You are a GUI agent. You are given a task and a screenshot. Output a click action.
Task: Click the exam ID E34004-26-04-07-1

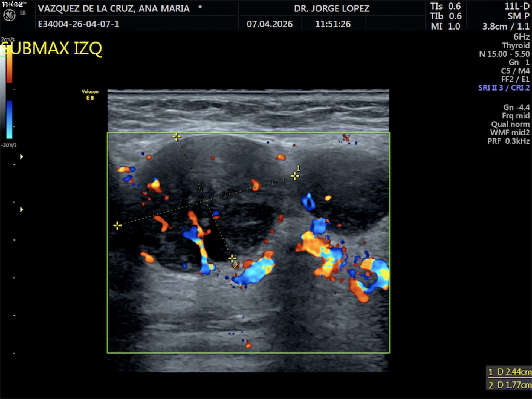click(79, 24)
